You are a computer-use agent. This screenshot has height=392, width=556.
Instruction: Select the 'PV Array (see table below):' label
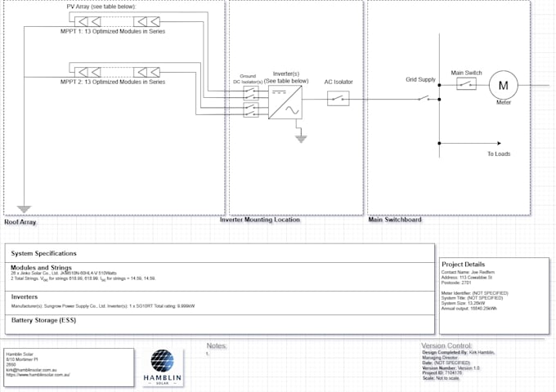[101, 7]
